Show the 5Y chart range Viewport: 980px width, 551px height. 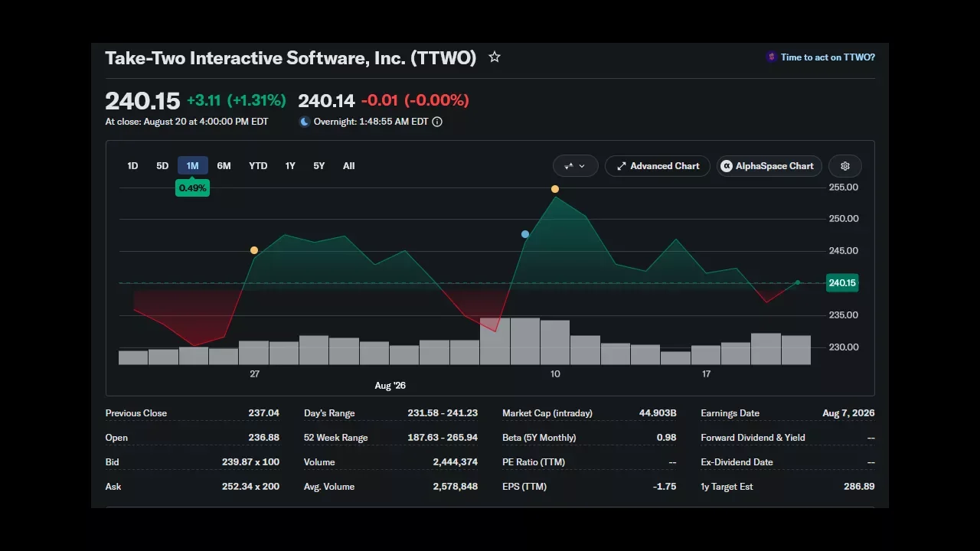[x=319, y=166]
